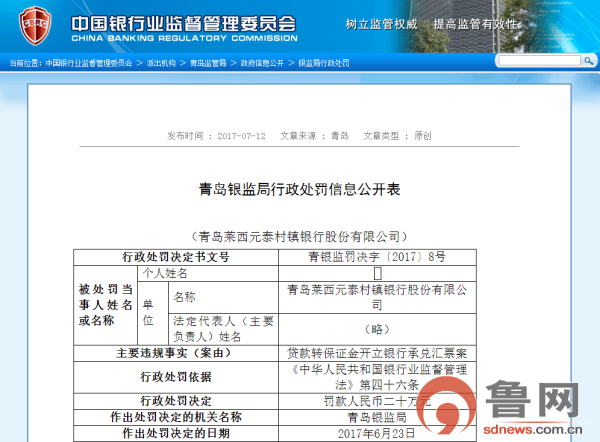Click the 单位 cell
This screenshot has height=442, width=600.
click(x=153, y=313)
